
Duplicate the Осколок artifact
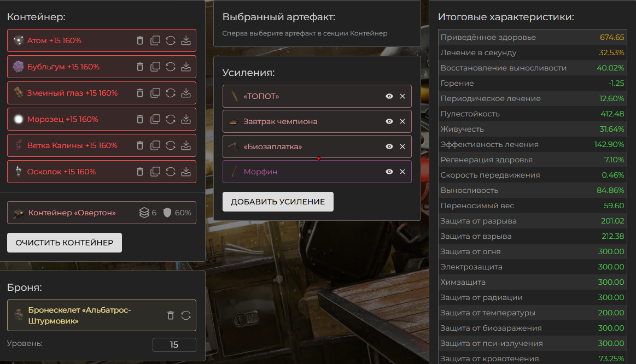pyautogui.click(x=155, y=172)
